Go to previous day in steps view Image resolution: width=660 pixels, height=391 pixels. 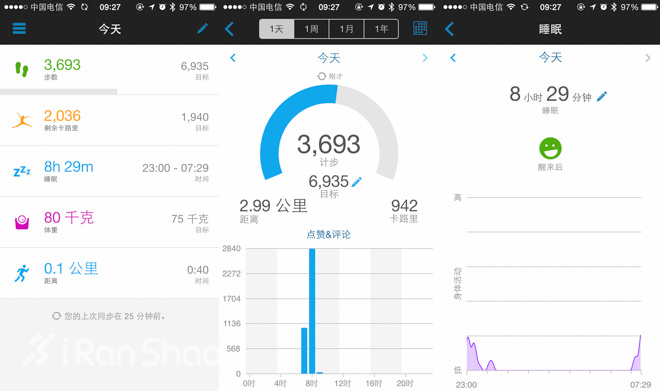[x=233, y=58]
